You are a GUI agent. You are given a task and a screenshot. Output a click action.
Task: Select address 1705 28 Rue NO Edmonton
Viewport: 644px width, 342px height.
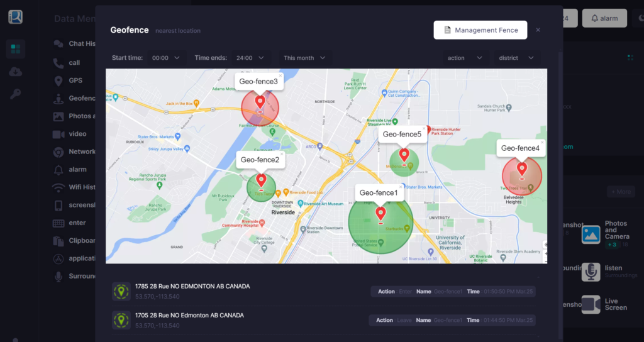tap(190, 316)
